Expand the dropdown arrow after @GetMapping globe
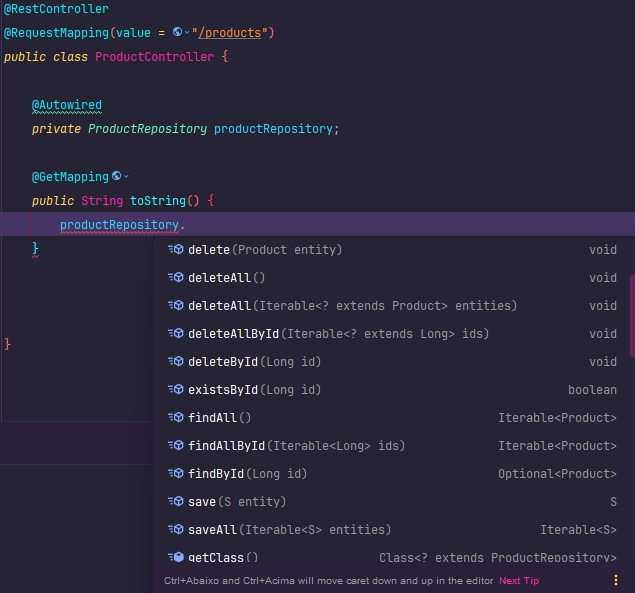635x593 pixels. [x=127, y=177]
